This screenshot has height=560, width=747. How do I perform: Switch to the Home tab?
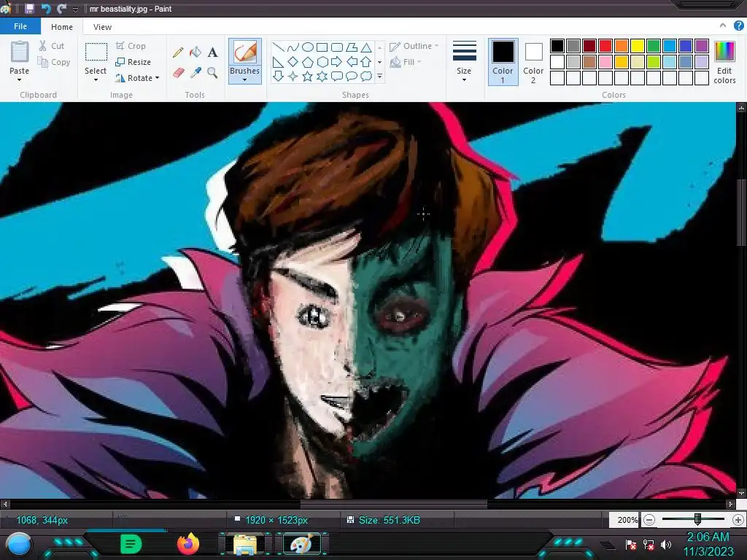pyautogui.click(x=62, y=27)
